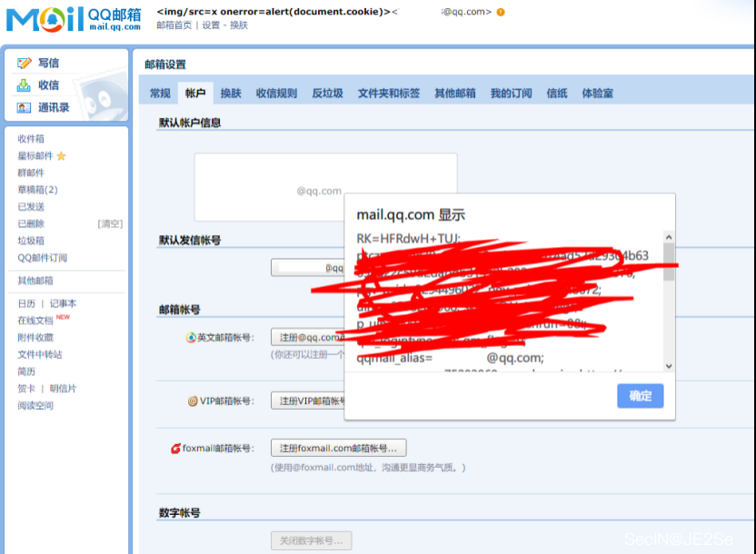The image size is (756, 554).
Task: Open the 我的订阅 tab
Action: [x=511, y=93]
